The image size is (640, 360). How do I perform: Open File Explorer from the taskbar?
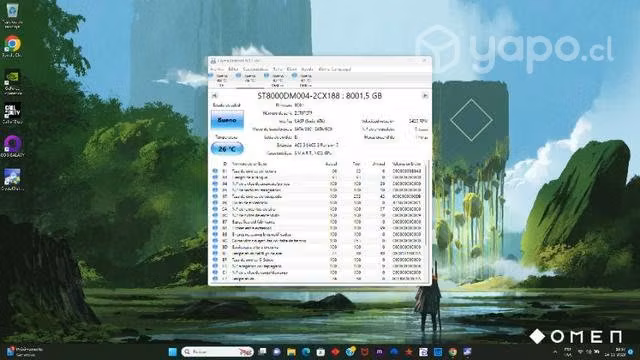pos(291,352)
